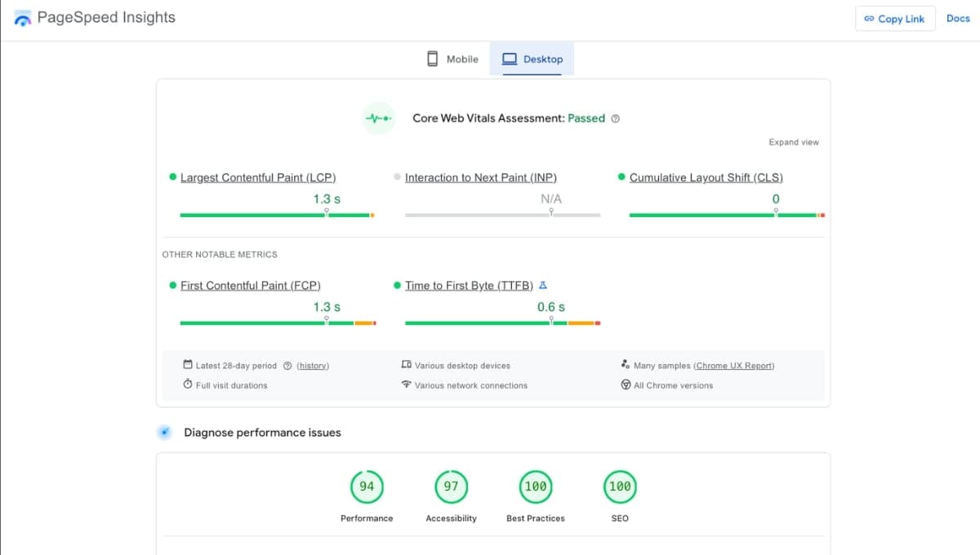Click the Passed assessment status text
The height and width of the screenshot is (555, 980).
tap(586, 118)
